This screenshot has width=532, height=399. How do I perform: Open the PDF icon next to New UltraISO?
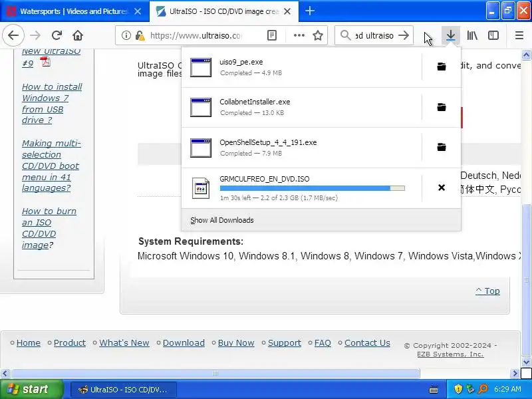coord(45,62)
